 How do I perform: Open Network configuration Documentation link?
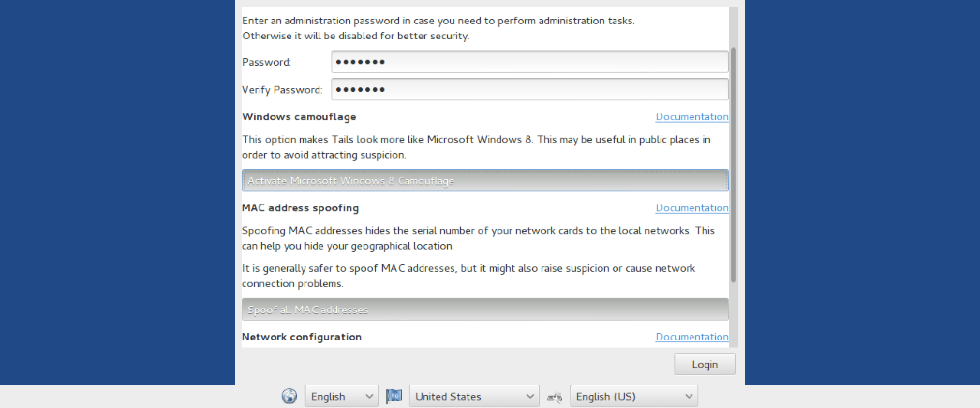click(691, 337)
